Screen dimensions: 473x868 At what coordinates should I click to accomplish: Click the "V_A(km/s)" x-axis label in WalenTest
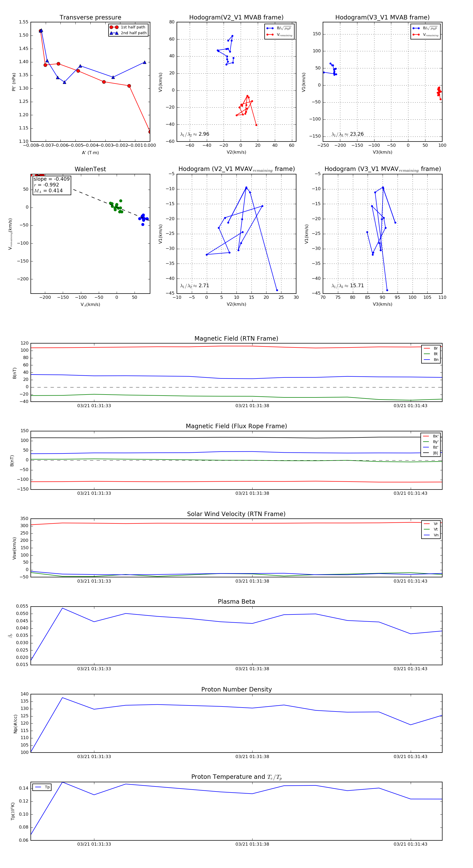click(x=90, y=305)
